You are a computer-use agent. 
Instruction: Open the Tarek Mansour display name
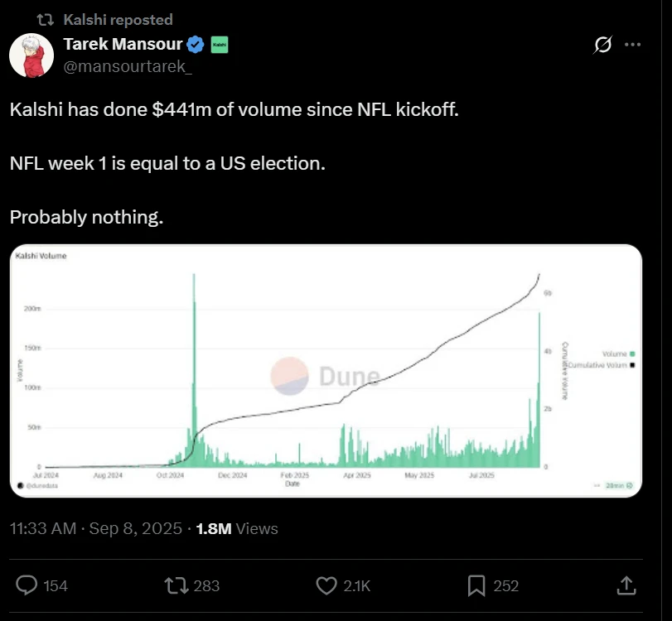point(123,45)
